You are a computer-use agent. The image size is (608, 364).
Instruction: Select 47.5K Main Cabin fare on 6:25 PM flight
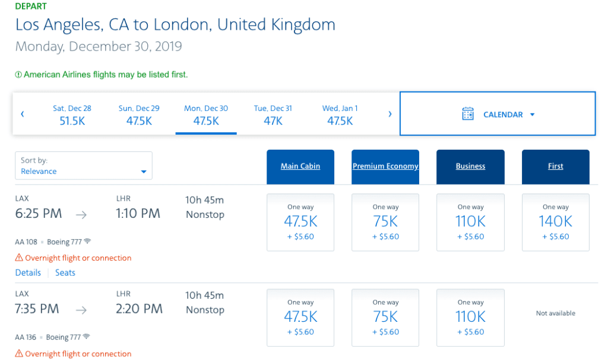click(300, 221)
